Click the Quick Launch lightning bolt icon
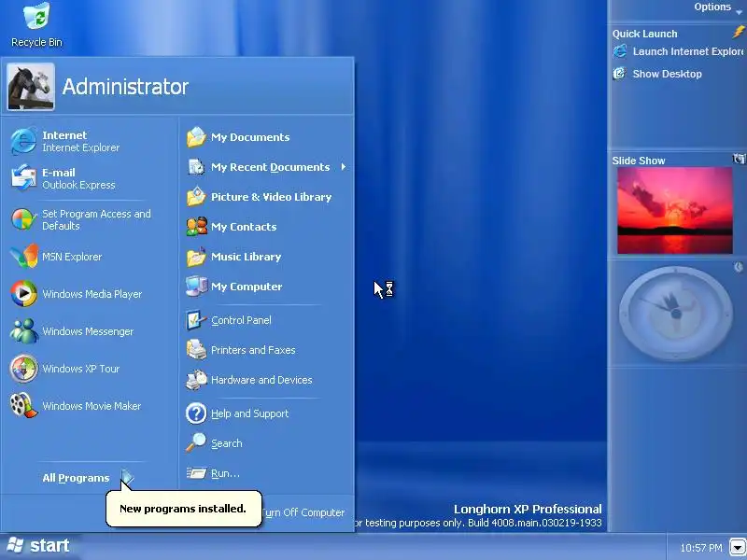747x560 pixels. click(x=739, y=33)
